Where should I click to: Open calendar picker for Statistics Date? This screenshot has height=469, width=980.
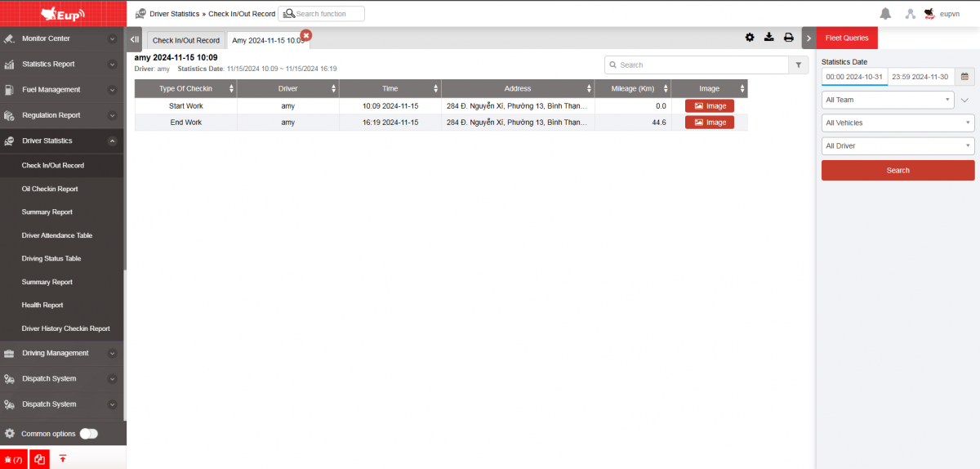coord(964,77)
